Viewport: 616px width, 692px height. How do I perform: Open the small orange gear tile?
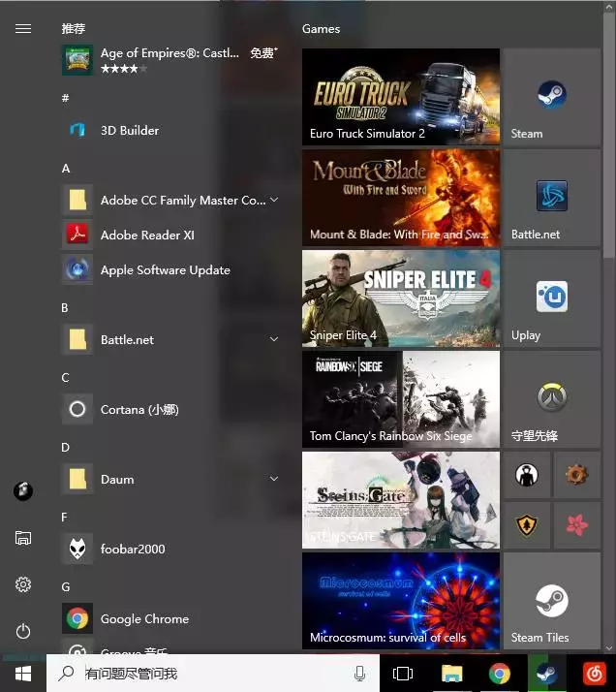click(x=576, y=475)
